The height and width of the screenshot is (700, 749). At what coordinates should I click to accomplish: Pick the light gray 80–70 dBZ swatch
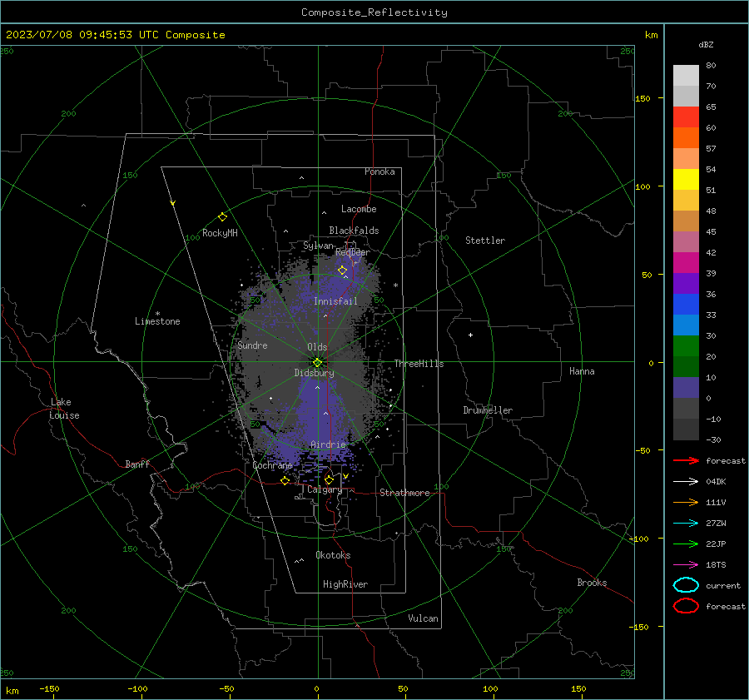coord(686,76)
